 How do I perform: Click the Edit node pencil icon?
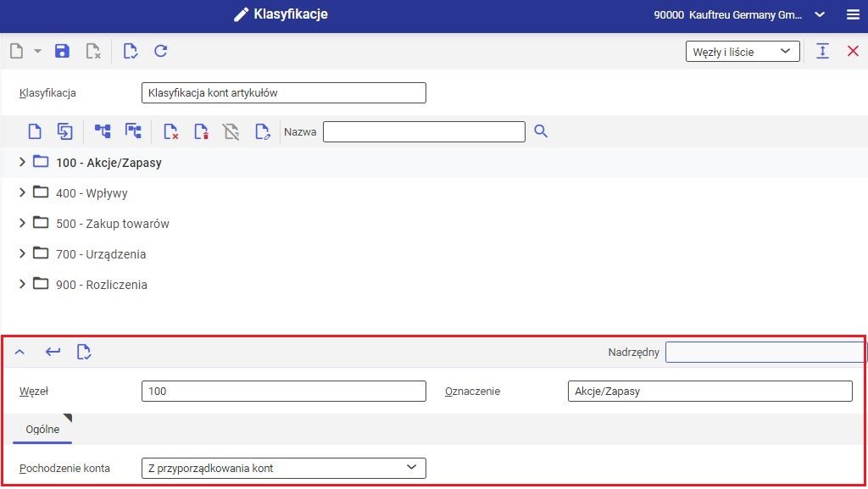263,131
